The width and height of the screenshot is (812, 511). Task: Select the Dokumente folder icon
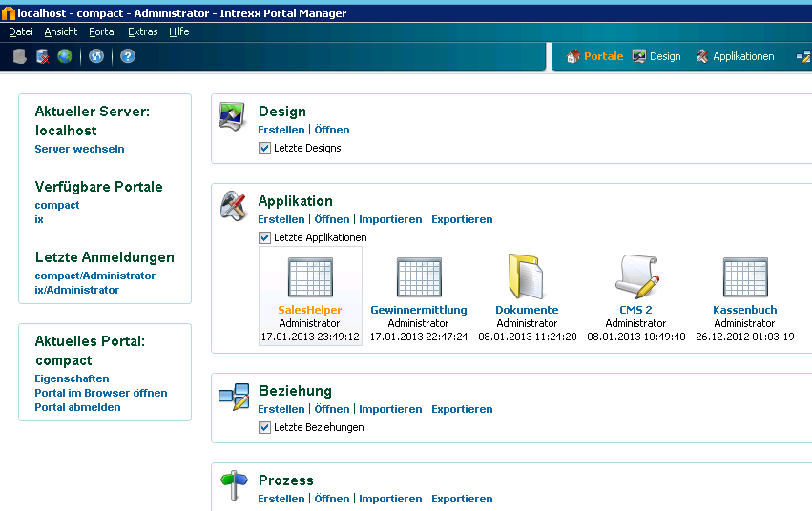pyautogui.click(x=526, y=276)
